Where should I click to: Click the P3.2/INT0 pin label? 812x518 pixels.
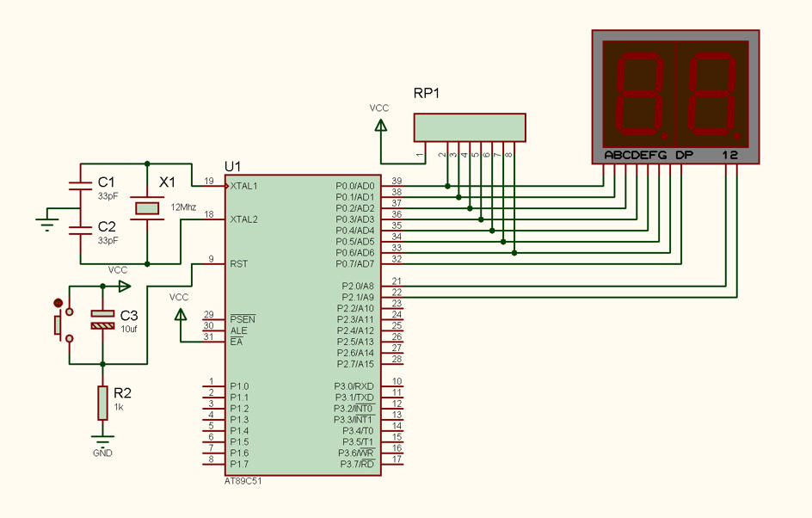coord(354,409)
